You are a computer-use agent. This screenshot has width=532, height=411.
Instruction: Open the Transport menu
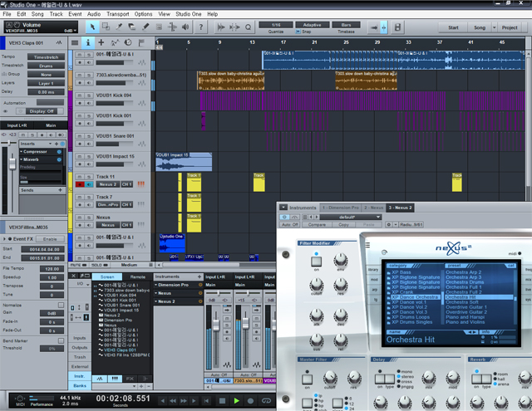point(118,14)
